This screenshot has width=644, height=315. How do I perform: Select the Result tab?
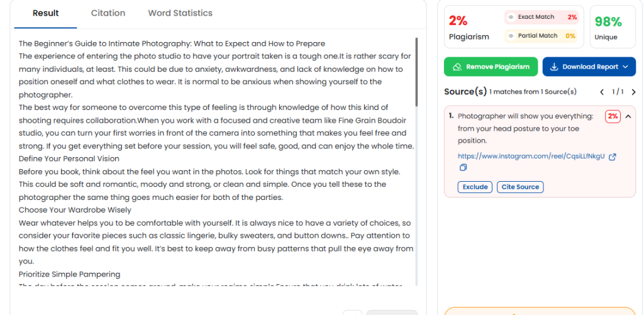click(45, 13)
